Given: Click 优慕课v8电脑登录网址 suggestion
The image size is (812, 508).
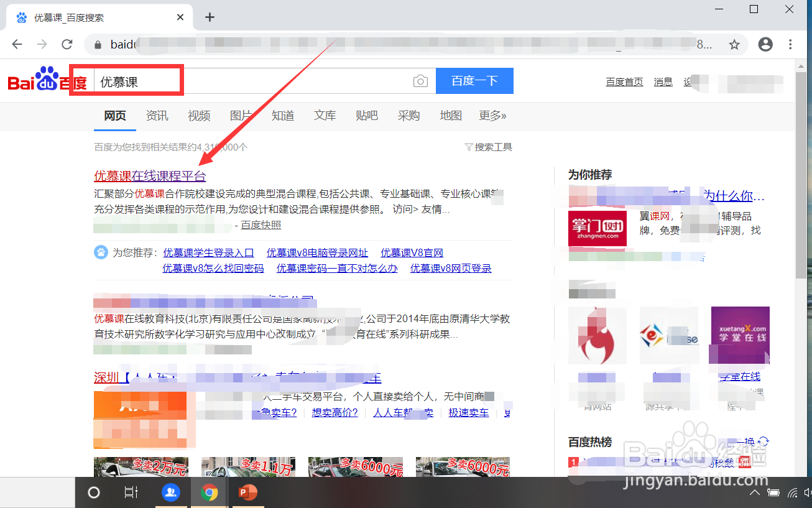Looking at the screenshot, I should [317, 253].
